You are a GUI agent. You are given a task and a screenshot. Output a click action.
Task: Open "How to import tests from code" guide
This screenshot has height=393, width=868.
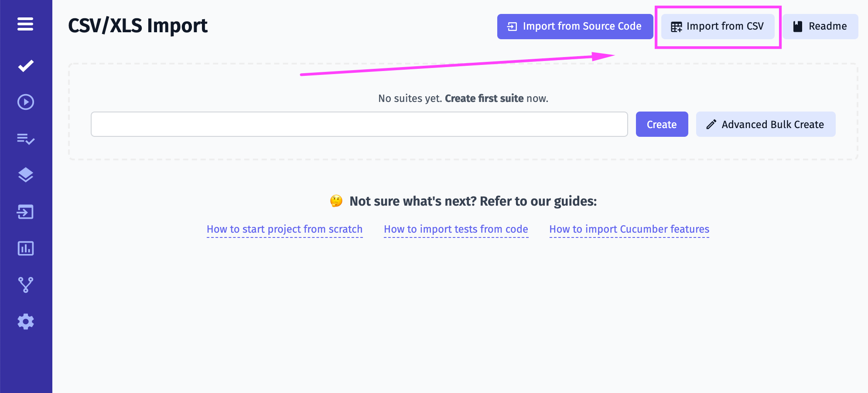pyautogui.click(x=456, y=229)
